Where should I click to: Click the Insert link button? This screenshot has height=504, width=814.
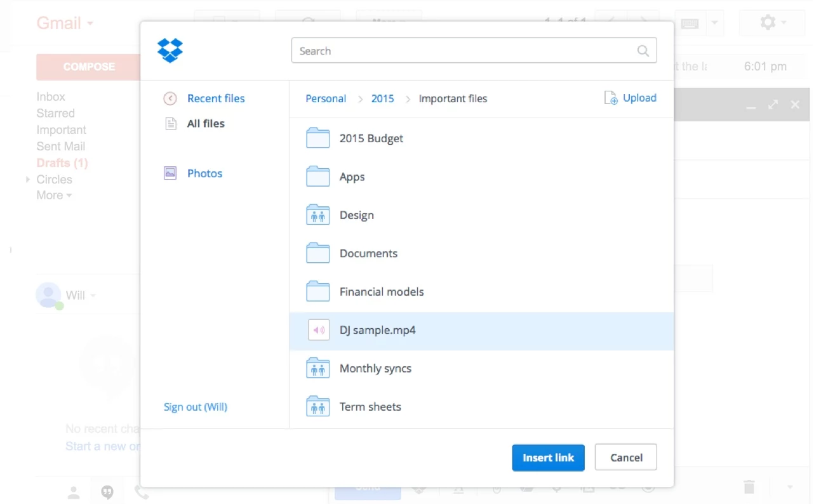548,458
